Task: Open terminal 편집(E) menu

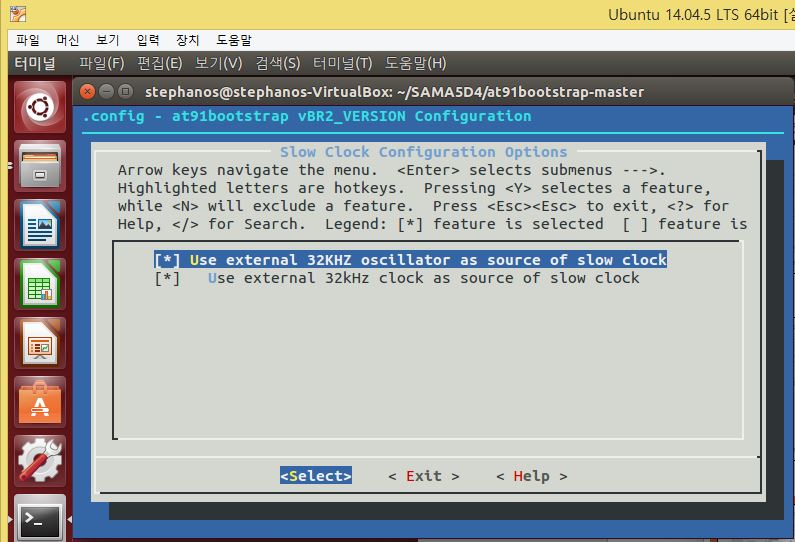Action: tap(160, 63)
